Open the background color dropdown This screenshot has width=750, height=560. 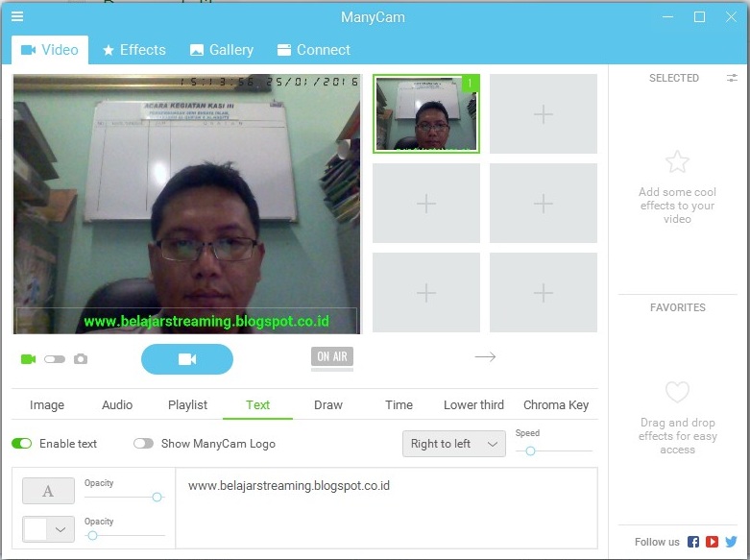[48, 529]
